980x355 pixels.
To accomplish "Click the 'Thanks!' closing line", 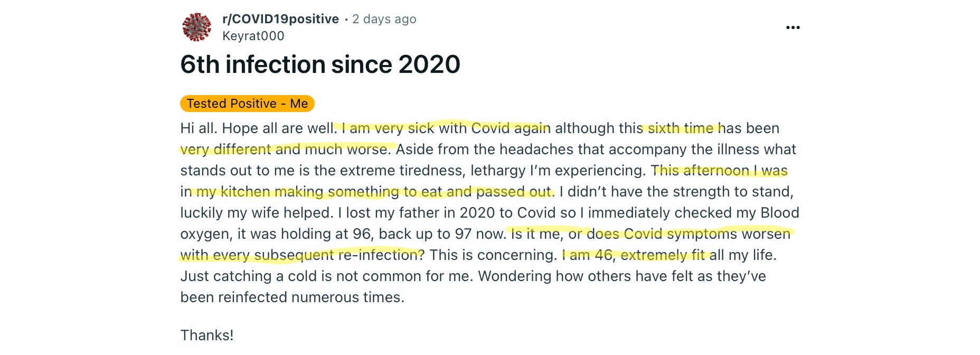I will 206,335.
